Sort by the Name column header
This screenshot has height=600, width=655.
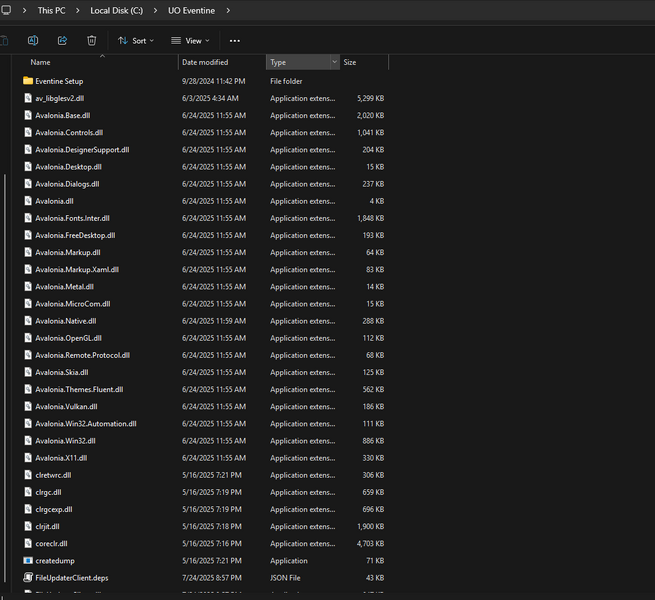click(40, 62)
